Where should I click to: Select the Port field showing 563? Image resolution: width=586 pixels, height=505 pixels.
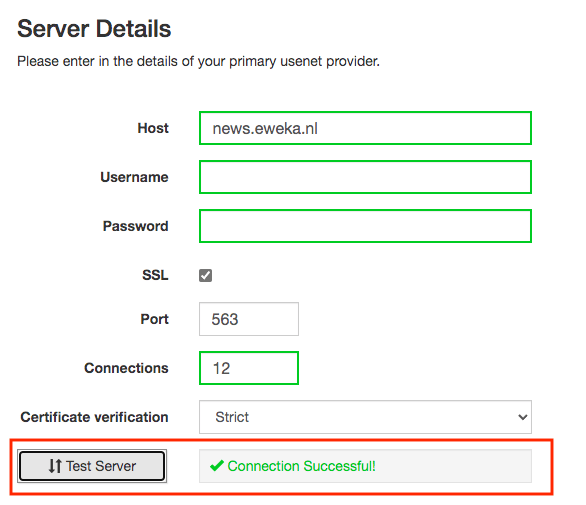(249, 319)
